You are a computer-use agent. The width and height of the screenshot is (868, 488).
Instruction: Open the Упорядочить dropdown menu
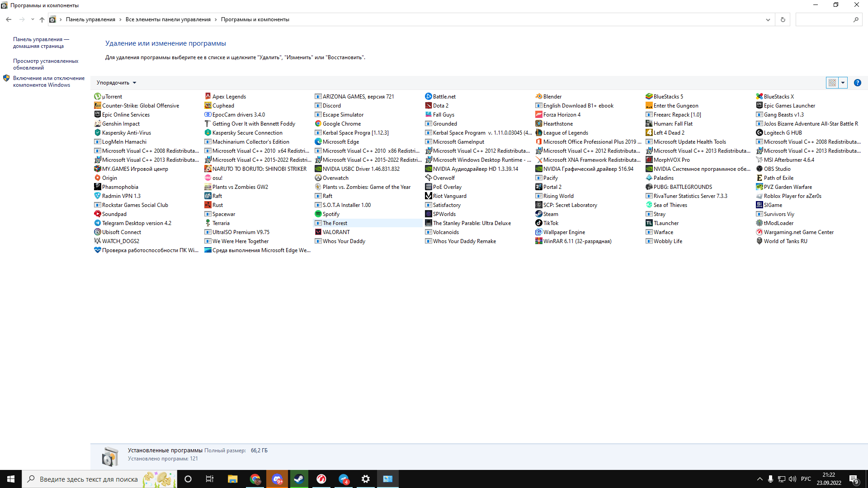116,83
